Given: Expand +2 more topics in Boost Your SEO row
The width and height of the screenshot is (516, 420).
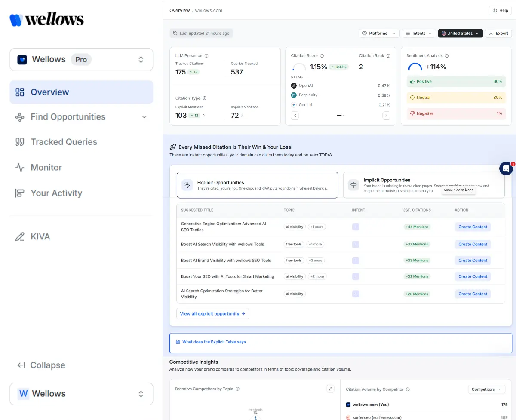Looking at the screenshot, I should coord(317,276).
